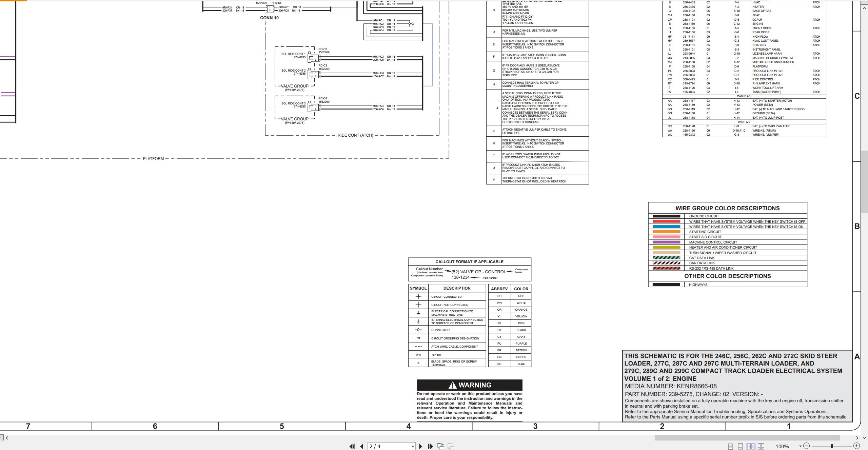The image size is (868, 450).
Task: Click the purple MACHINE CONTROL CIRCUIT swatch
Action: (666, 242)
